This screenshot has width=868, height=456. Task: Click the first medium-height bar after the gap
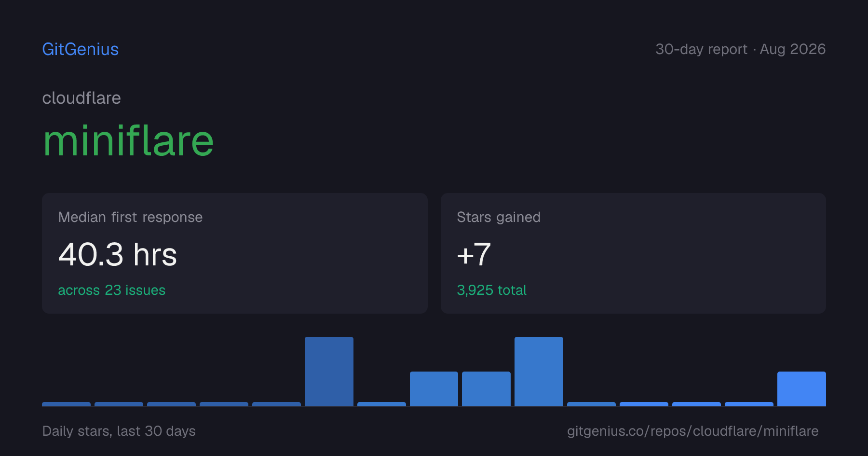click(434, 389)
